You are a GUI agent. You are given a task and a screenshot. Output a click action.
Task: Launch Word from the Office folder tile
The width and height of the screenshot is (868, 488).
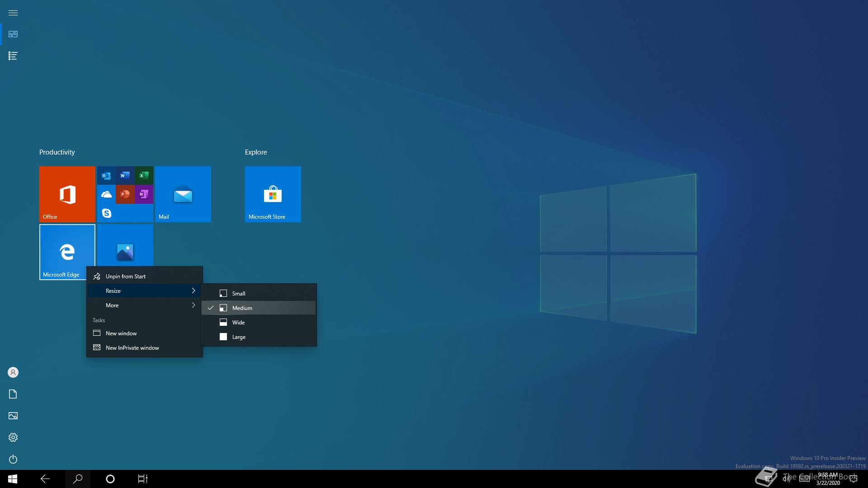125,175
